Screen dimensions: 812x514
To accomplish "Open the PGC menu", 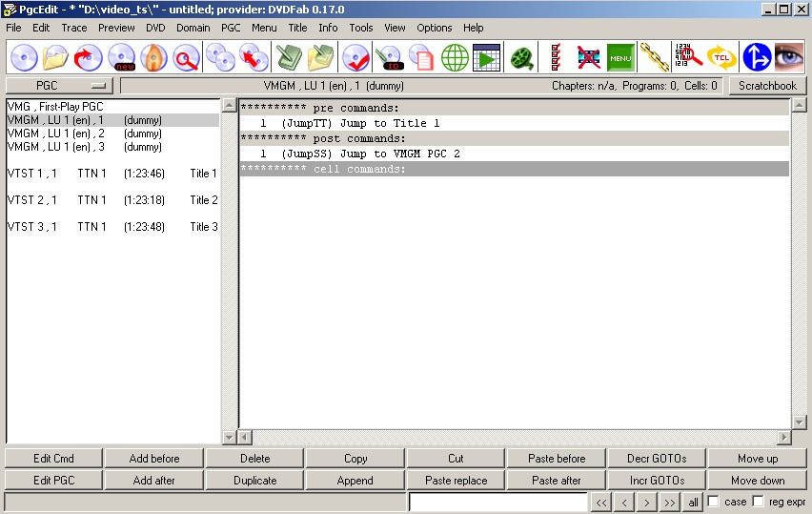I will [231, 28].
